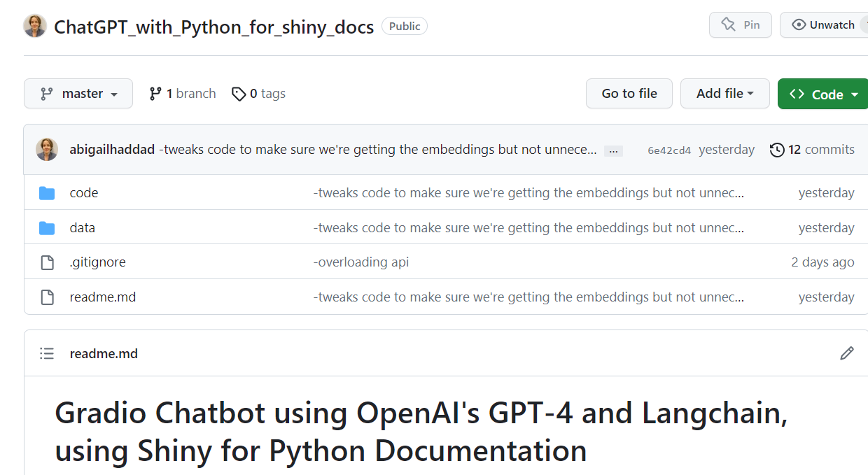Click the repository owner avatar beside the title

pos(35,26)
